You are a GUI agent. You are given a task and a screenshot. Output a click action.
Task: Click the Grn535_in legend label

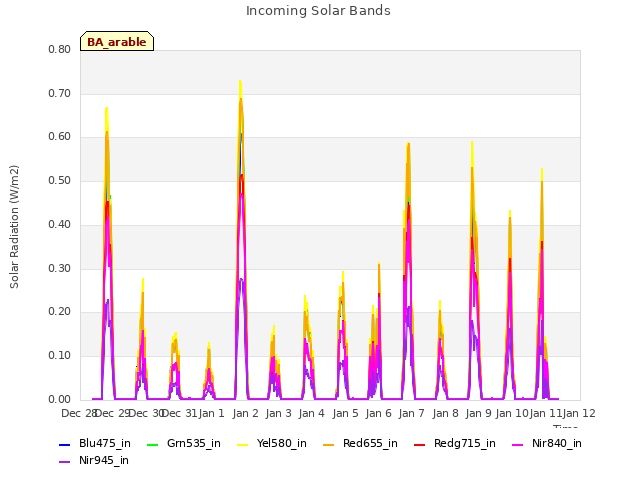[193, 443]
